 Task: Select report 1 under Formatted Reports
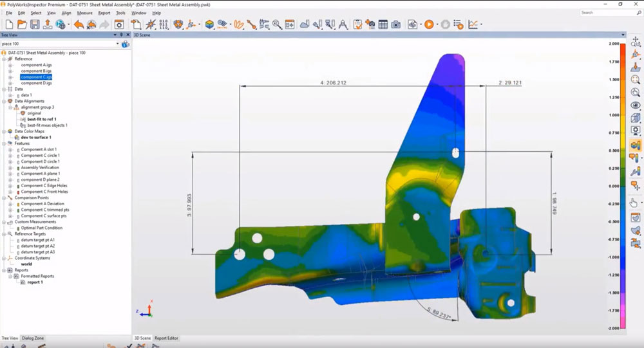click(35, 282)
